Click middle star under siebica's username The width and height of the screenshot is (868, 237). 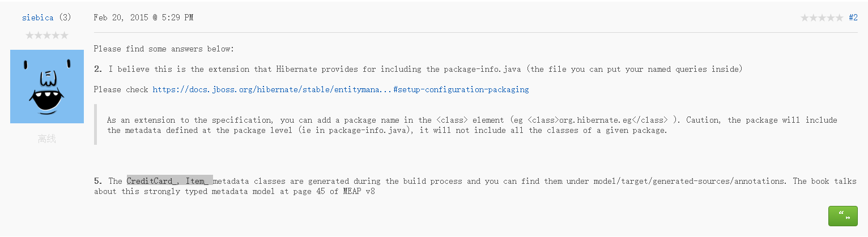[47, 36]
